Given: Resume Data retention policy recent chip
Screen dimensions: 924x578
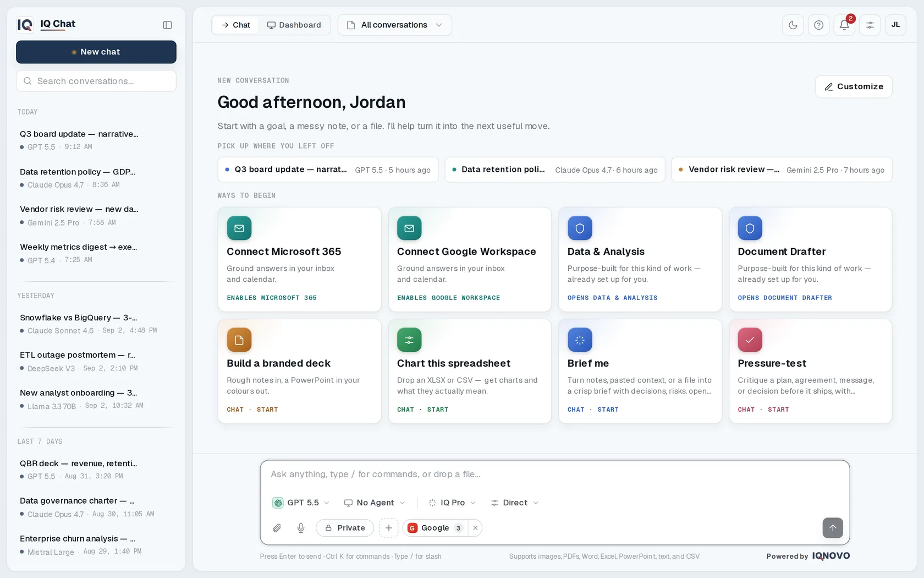Looking at the screenshot, I should [x=555, y=170].
